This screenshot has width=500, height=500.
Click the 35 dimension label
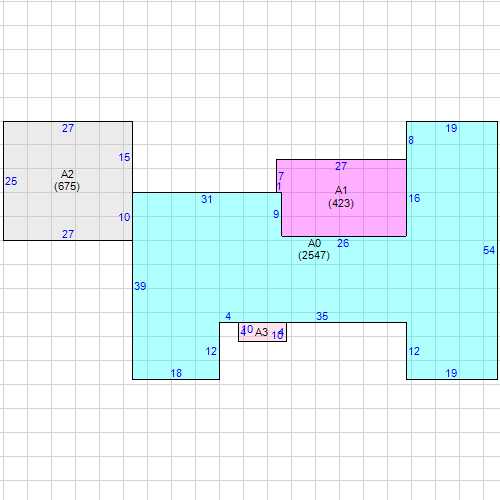(x=322, y=316)
